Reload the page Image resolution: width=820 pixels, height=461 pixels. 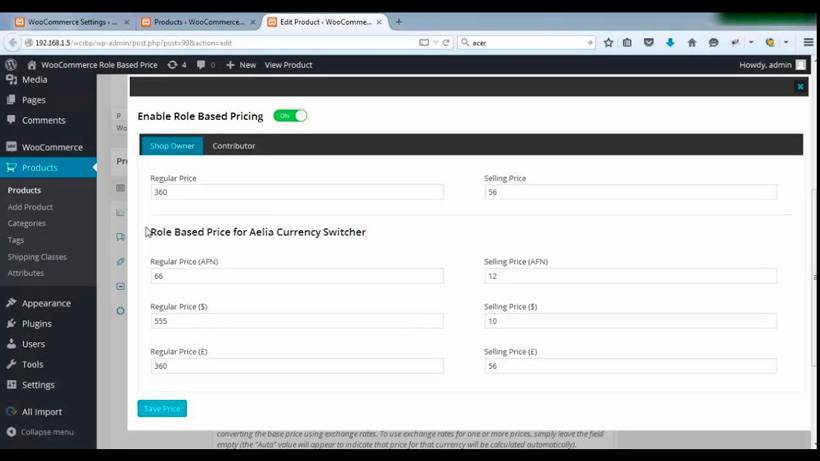click(446, 43)
